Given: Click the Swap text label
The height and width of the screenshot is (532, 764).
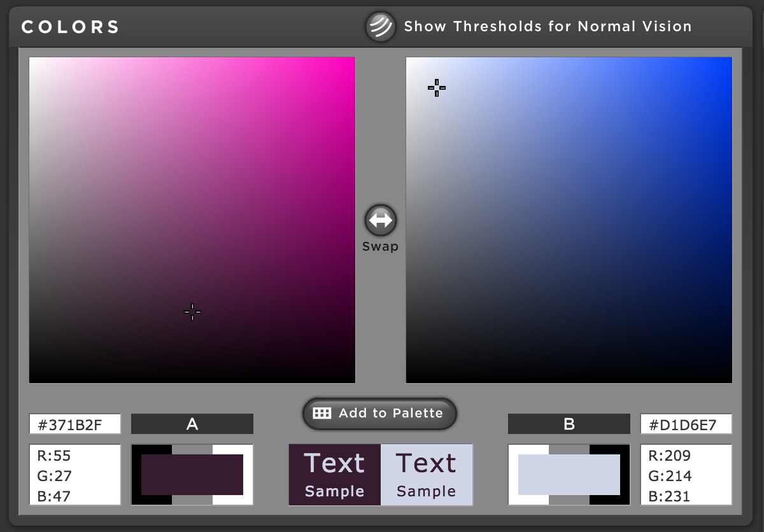Looking at the screenshot, I should coord(380,247).
